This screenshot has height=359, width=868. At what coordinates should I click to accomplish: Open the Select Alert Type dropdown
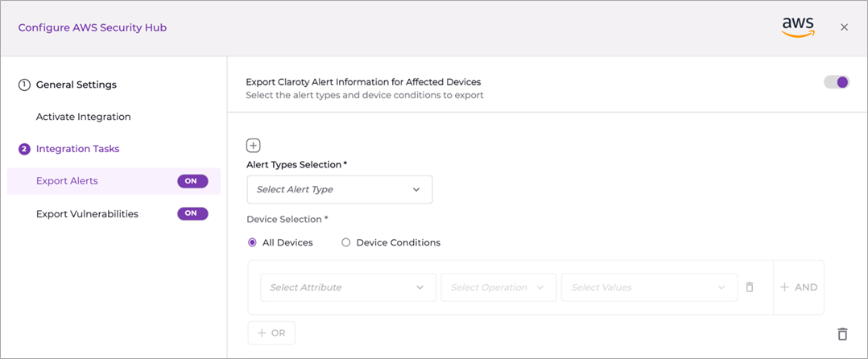click(x=339, y=190)
